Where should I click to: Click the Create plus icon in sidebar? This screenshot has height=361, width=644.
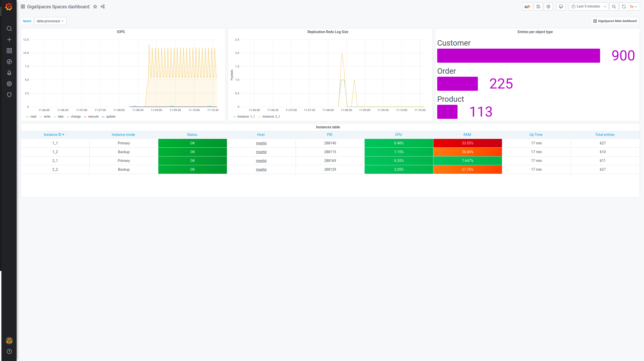click(x=9, y=40)
